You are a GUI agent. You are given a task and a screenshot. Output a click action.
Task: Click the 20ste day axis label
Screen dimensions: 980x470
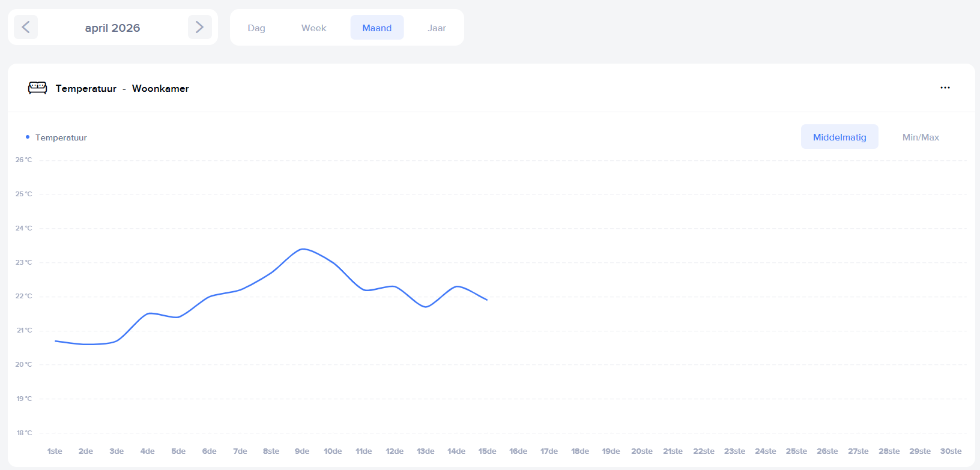641,451
